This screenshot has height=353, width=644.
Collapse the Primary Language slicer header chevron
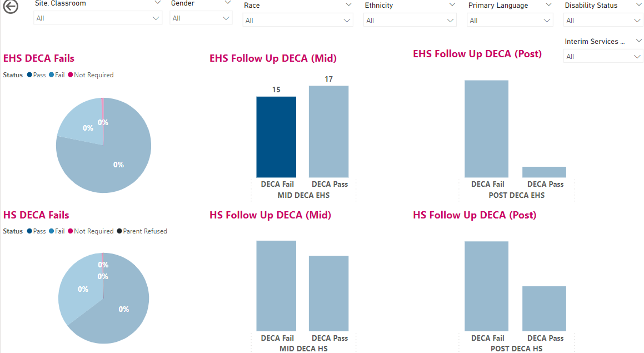point(548,5)
